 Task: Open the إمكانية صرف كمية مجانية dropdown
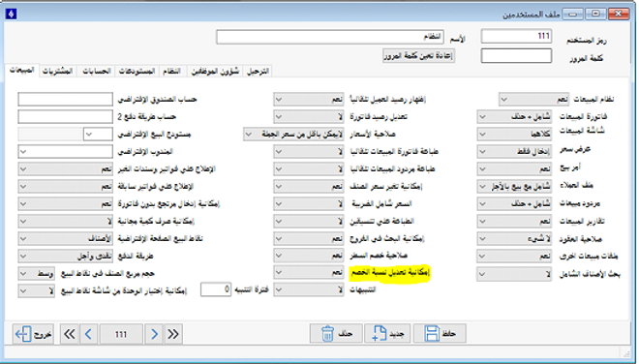point(65,221)
